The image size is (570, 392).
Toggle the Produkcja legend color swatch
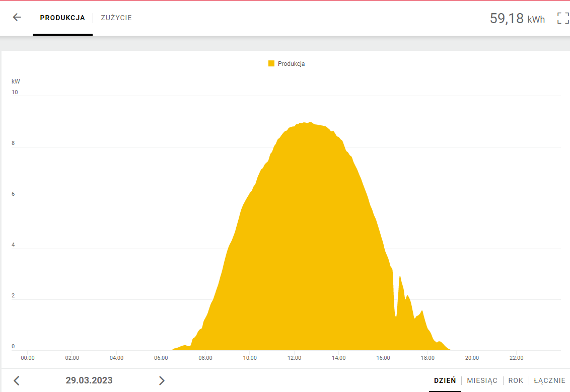pyautogui.click(x=271, y=63)
